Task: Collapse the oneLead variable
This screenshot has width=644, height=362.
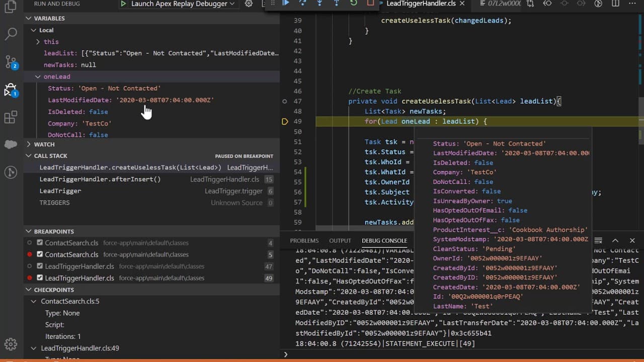Action: click(38, 76)
